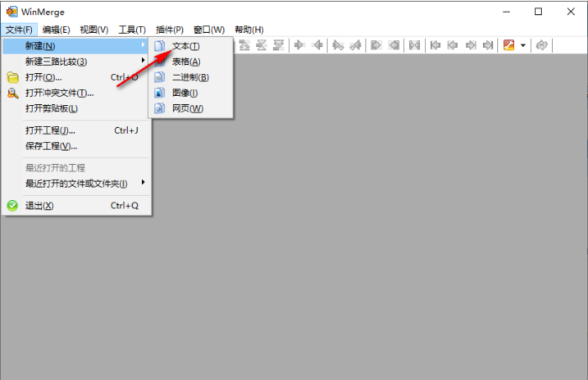This screenshot has width=588, height=380.
Task: Expand the 新建三路比较(3) submenu
Action: 76,61
